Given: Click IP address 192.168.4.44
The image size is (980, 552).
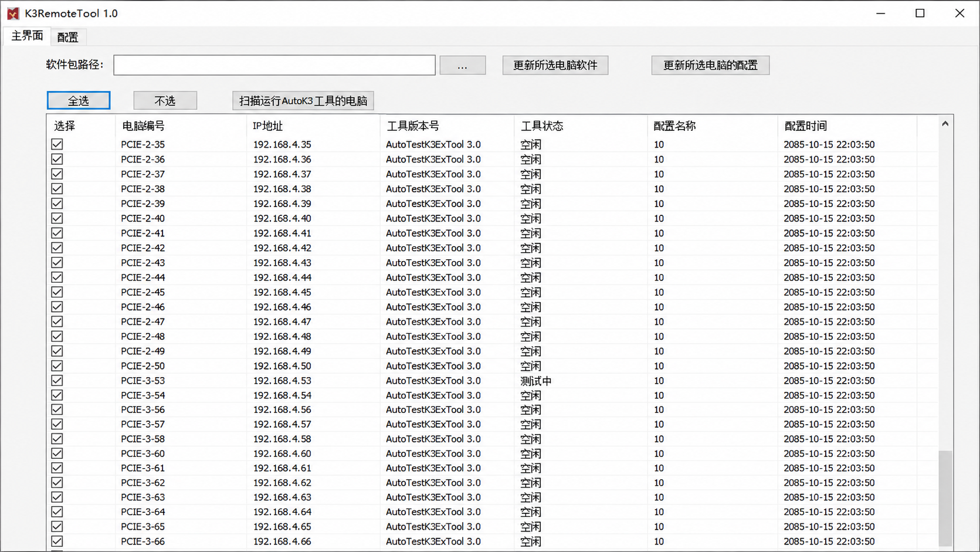Looking at the screenshot, I should 282,277.
